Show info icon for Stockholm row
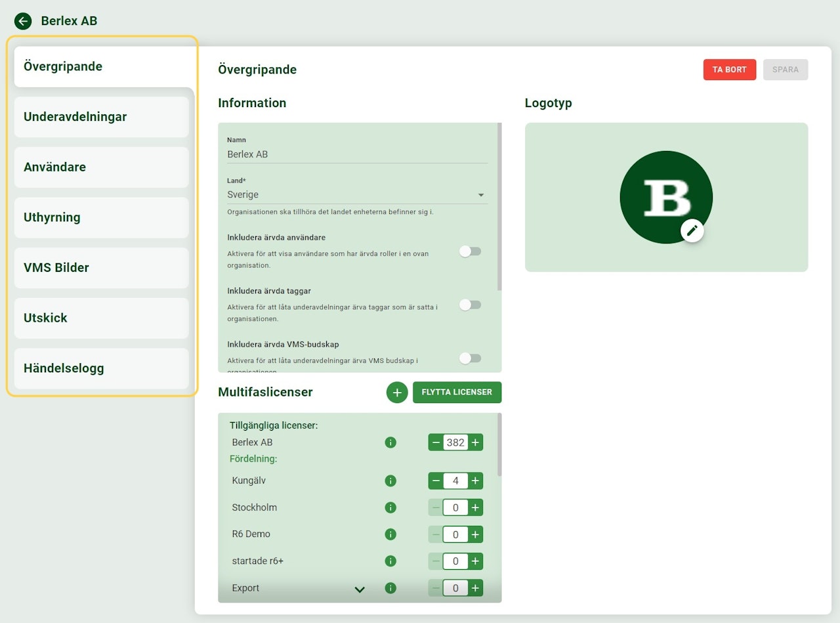Image resolution: width=840 pixels, height=623 pixels. coord(390,507)
